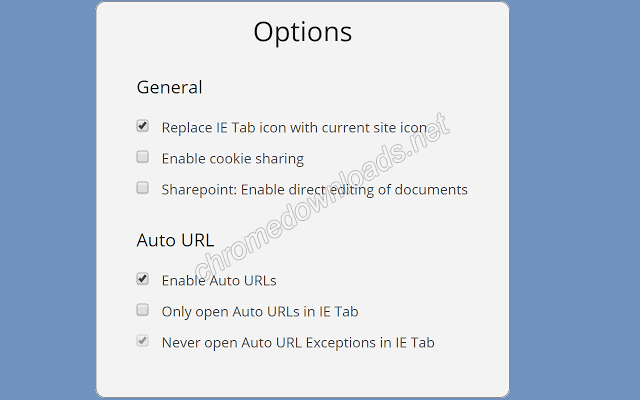The height and width of the screenshot is (400, 640).
Task: Click 'Never open Auto URL Exceptions in IE Tab' label
Action: click(x=298, y=343)
